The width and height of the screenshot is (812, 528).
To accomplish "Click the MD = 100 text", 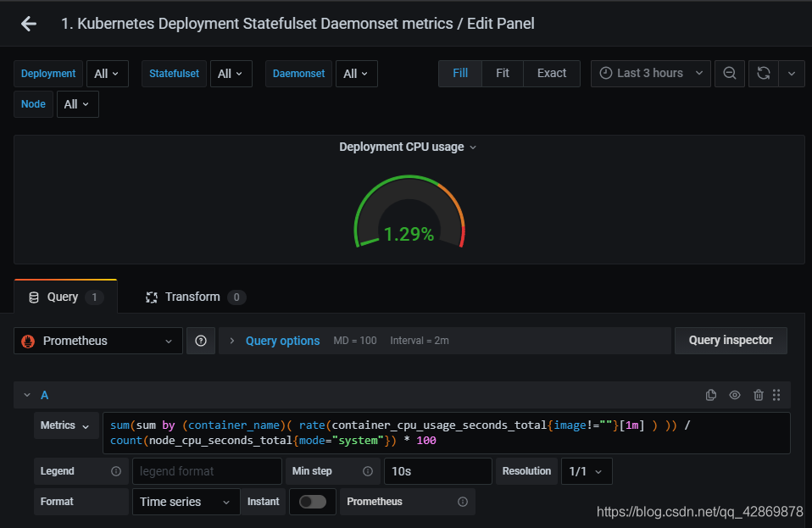I will 355,341.
